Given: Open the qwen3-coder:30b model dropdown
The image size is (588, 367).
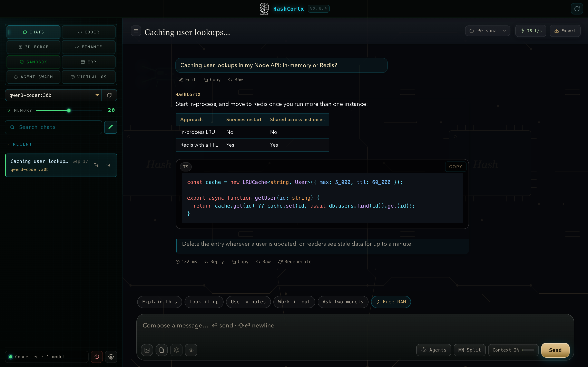Looking at the screenshot, I should [53, 95].
